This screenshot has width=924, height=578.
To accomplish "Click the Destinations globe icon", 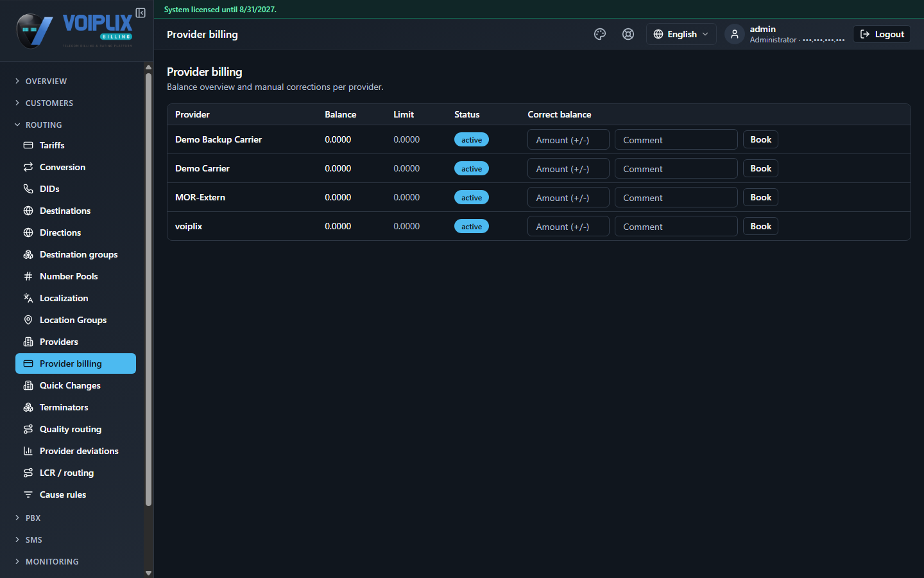I will [x=28, y=211].
